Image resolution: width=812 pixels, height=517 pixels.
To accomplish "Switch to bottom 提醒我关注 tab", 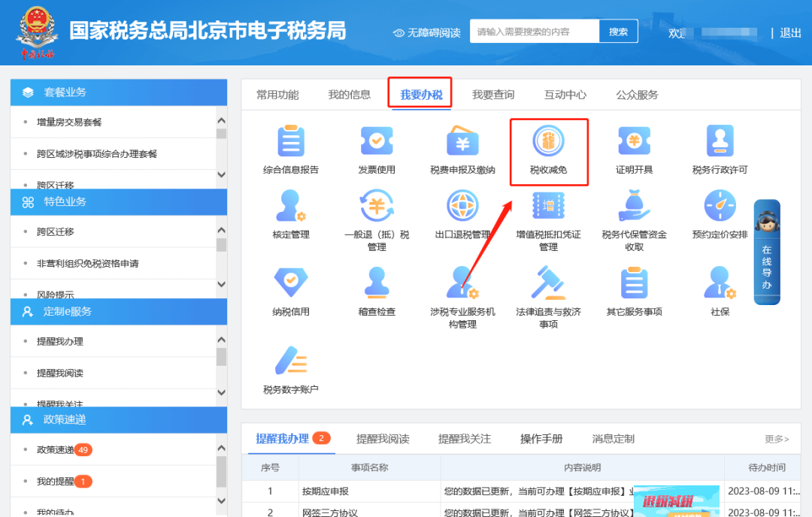I will (x=465, y=439).
